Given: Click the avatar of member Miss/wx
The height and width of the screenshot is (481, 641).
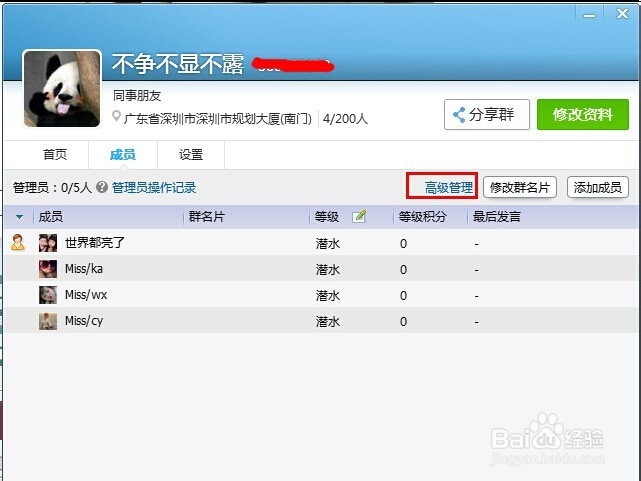Looking at the screenshot, I should tap(48, 295).
